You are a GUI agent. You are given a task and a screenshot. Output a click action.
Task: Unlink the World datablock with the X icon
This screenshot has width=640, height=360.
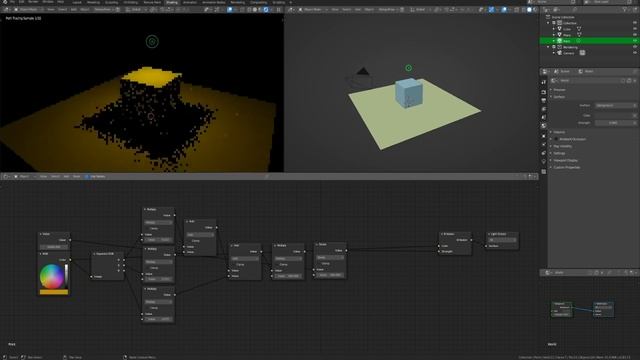point(635,81)
